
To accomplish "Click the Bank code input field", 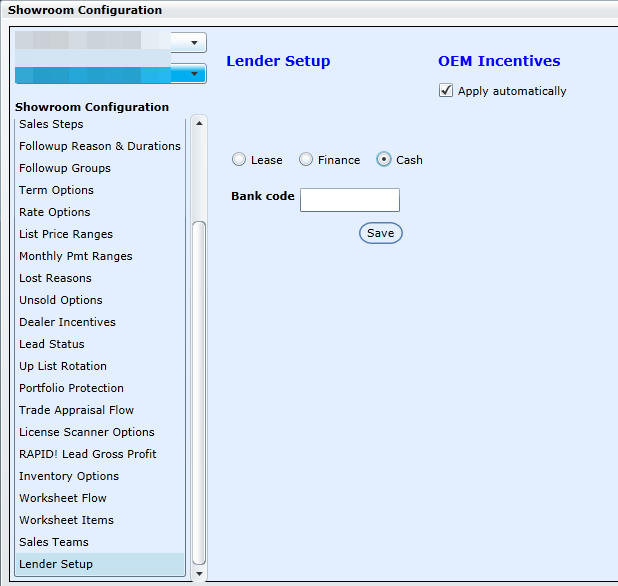I will (349, 200).
